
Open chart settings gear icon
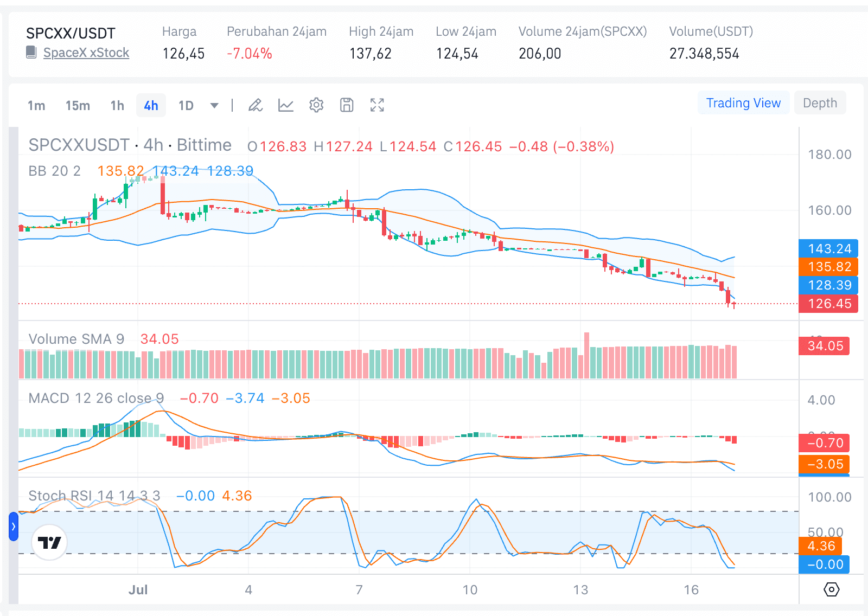(x=316, y=105)
